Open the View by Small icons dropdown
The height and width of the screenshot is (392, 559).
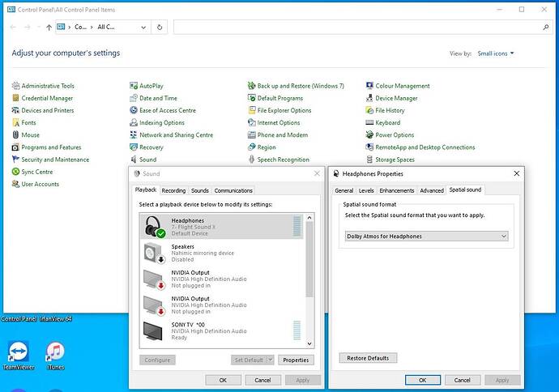(496, 53)
